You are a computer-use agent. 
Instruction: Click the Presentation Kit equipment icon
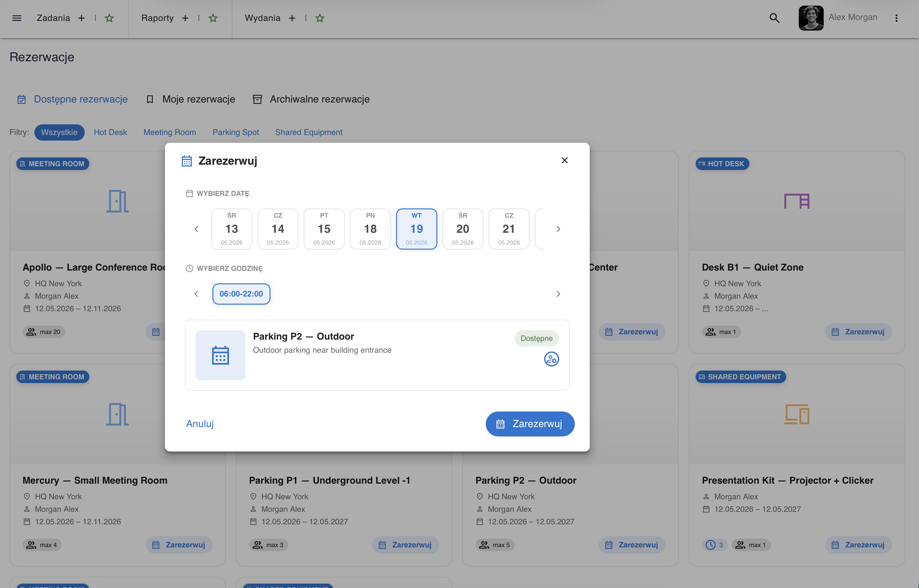click(797, 414)
